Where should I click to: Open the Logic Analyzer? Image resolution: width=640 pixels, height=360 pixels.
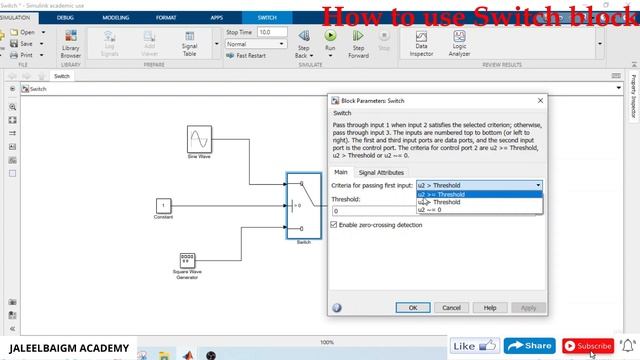coord(459,44)
